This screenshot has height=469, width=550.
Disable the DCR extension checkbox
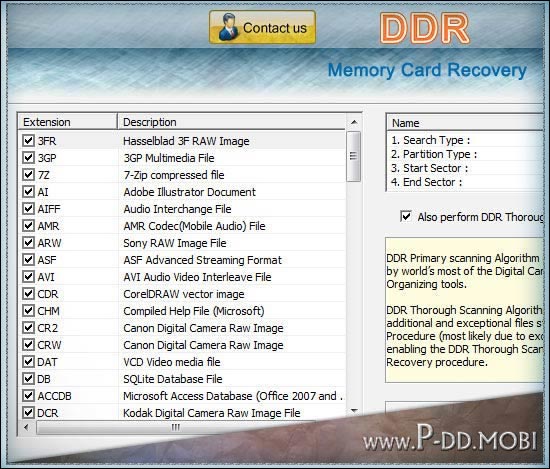pos(28,413)
